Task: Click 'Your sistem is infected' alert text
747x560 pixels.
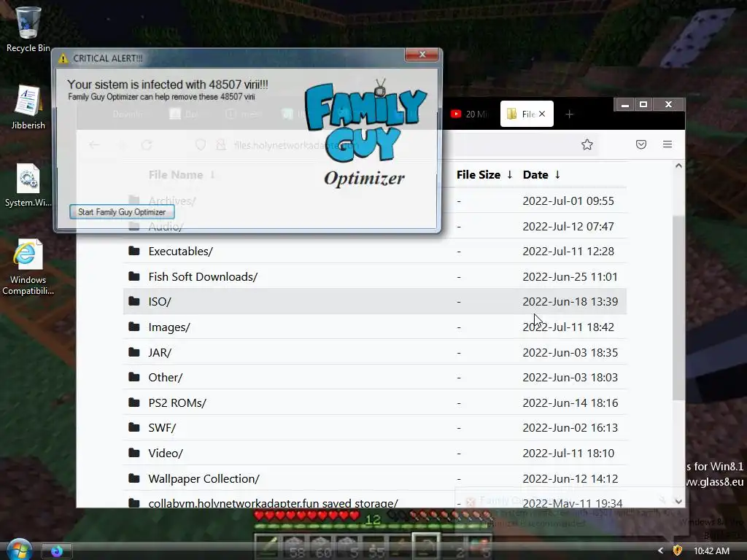Action: tap(167, 85)
